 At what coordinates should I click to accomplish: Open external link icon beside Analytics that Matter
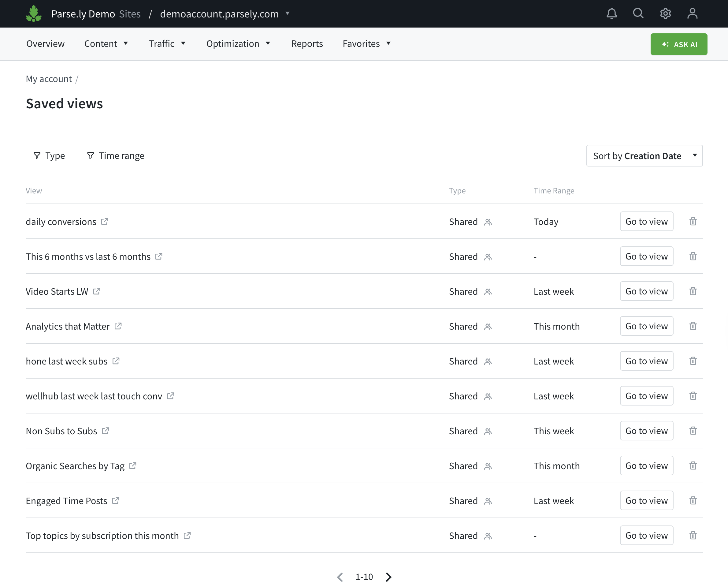pos(118,326)
